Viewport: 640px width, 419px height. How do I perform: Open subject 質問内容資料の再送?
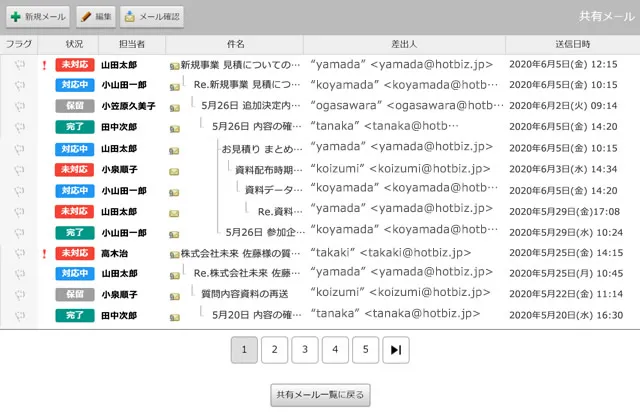[x=244, y=294]
